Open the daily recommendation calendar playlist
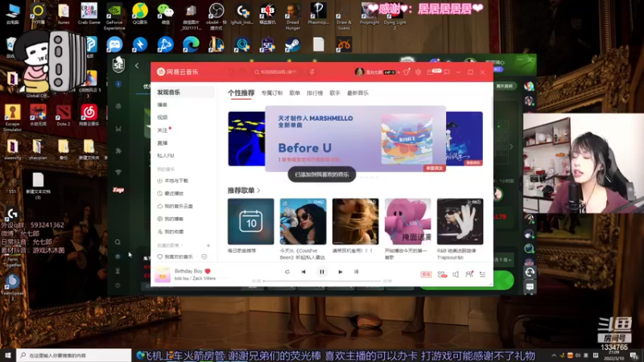Screen dimensions: 644x362 (x=250, y=222)
